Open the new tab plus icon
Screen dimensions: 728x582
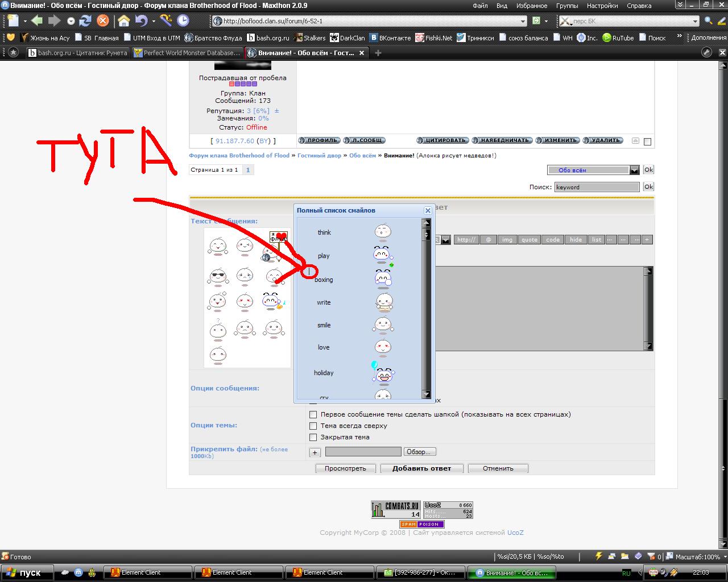[378, 53]
